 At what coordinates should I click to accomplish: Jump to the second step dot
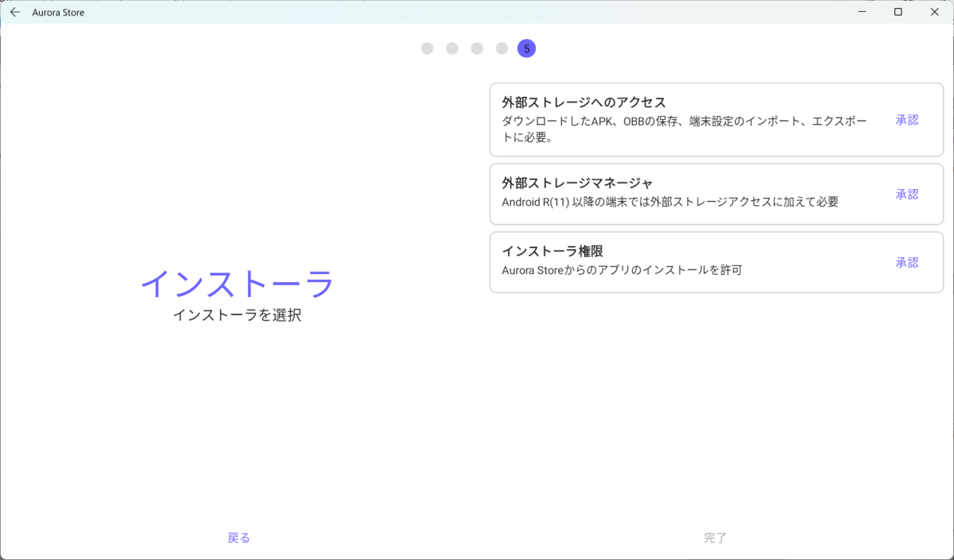click(452, 48)
